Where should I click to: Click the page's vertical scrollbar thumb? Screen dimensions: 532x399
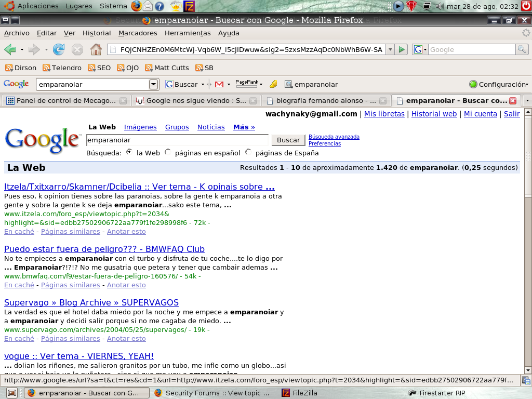pyautogui.click(x=528, y=157)
